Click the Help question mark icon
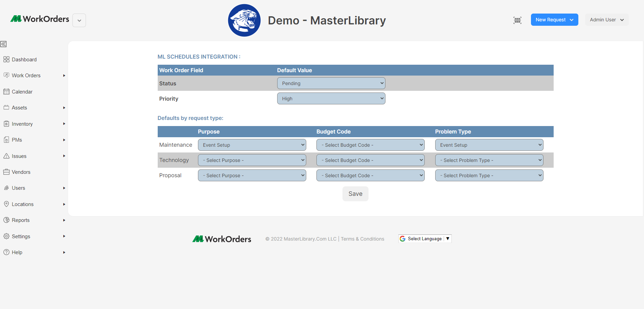Image resolution: width=644 pixels, height=309 pixels. pyautogui.click(x=6, y=252)
